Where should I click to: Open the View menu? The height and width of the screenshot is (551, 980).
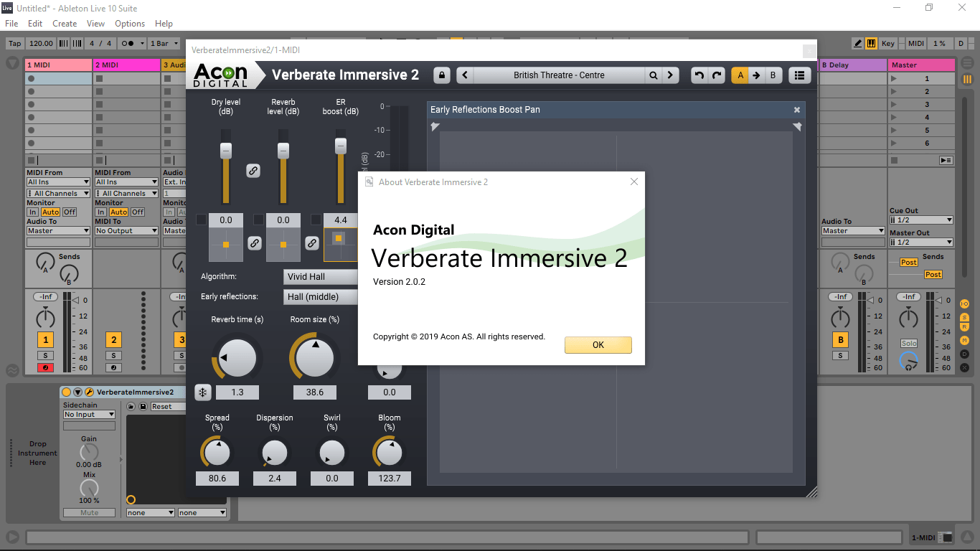95,24
